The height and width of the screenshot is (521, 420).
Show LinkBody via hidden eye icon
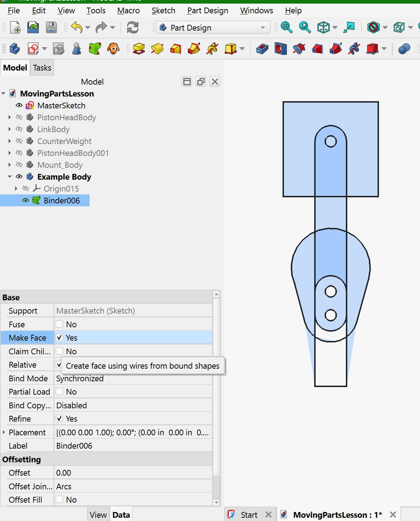pyautogui.click(x=19, y=129)
